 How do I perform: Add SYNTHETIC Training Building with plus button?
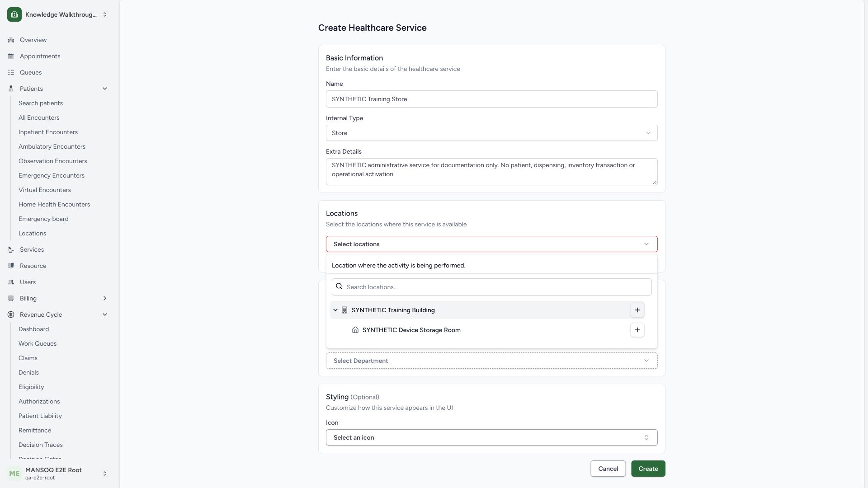coord(637,310)
